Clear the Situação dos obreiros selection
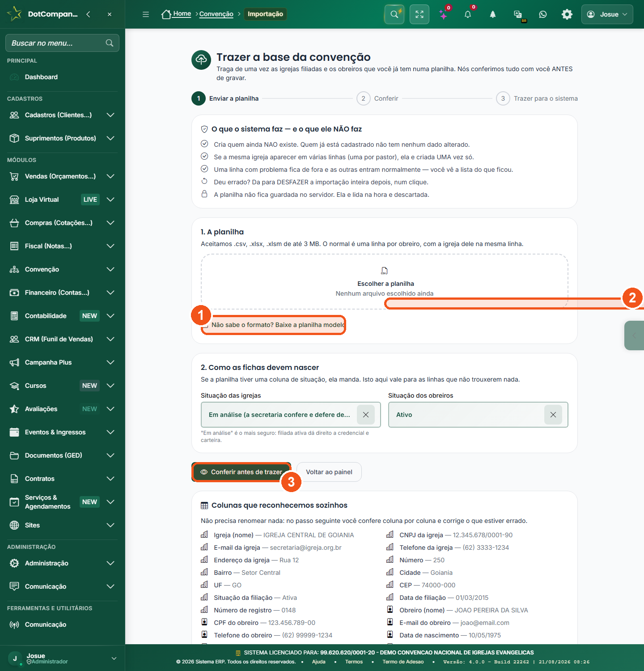The image size is (644, 671). (553, 415)
